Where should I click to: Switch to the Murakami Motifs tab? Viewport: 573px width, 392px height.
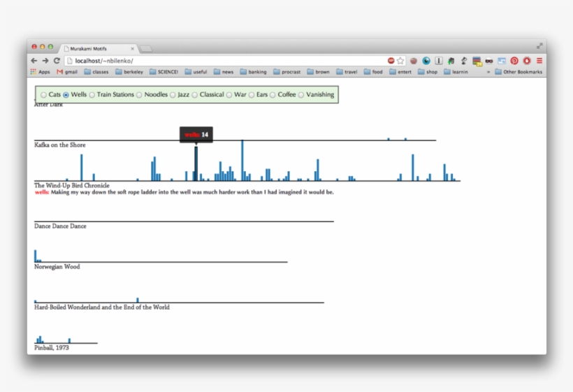pos(98,49)
